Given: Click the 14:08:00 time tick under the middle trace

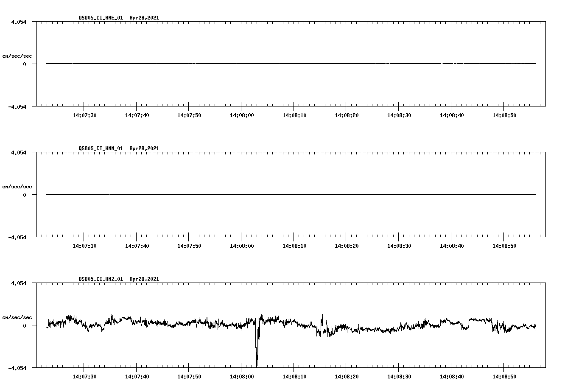Looking at the screenshot, I should point(242,245).
